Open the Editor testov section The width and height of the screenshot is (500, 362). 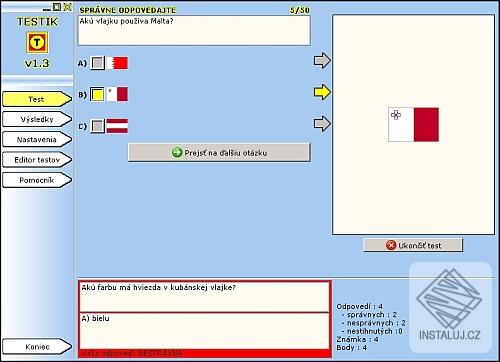pos(37,160)
